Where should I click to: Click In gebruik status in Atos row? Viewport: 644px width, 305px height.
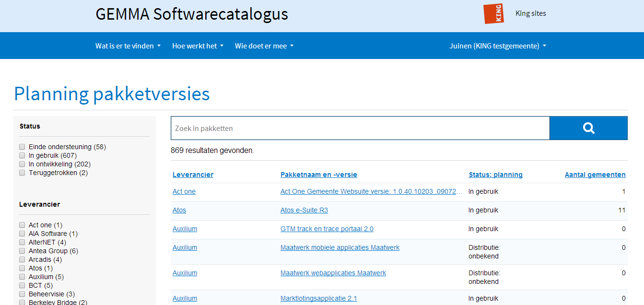pos(483,210)
